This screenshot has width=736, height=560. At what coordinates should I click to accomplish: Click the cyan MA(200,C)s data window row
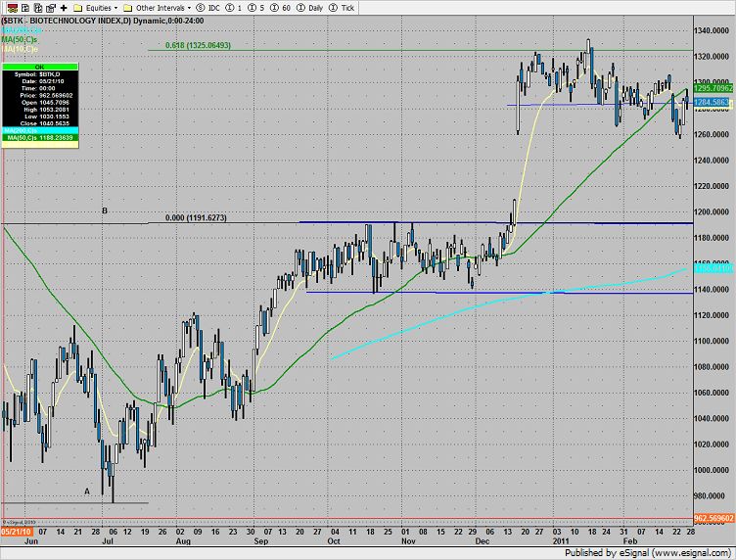click(40, 130)
